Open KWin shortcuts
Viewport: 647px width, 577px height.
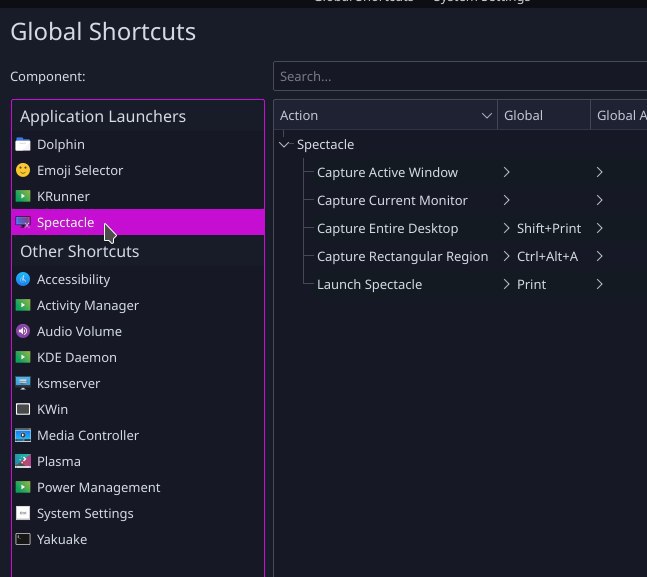coord(138,409)
